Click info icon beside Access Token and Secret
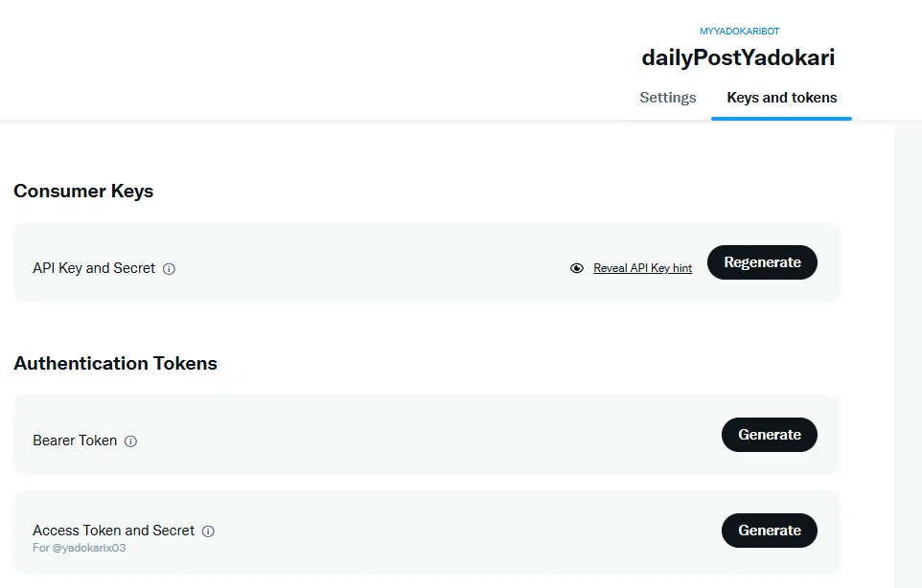Screen dimensions: 922x588 [x=208, y=531]
